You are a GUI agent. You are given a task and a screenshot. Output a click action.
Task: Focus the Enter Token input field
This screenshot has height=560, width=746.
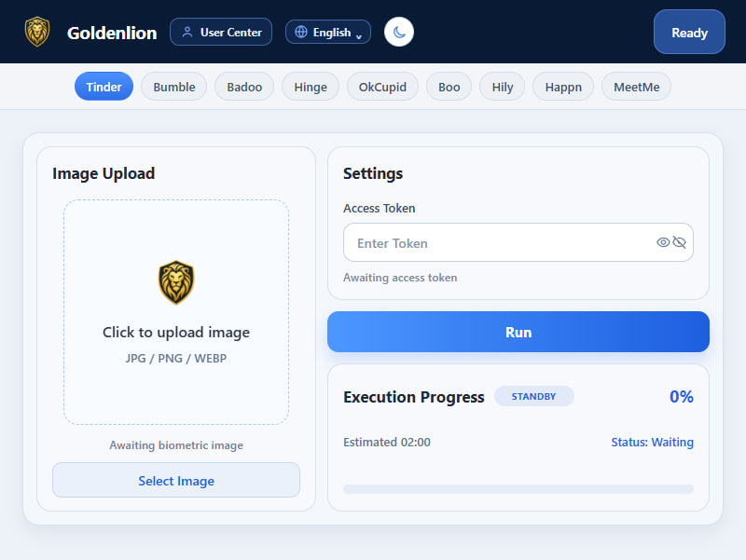[518, 242]
